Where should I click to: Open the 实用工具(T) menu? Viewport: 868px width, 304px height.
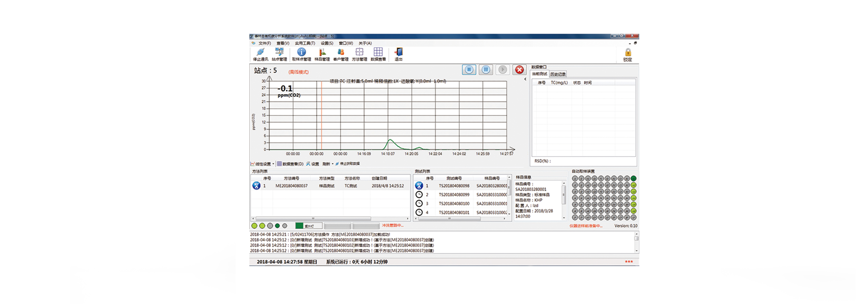(x=305, y=43)
